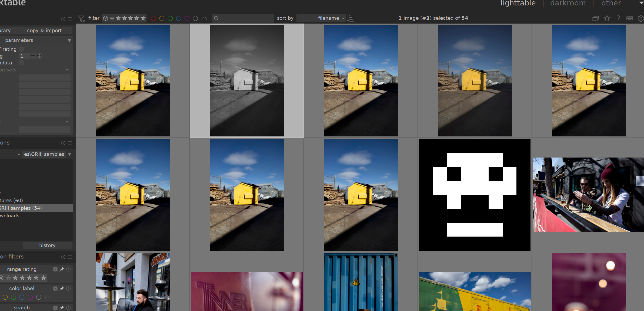The image size is (644, 311).
Task: Enable the metadata checkbox under parameters
Action: pos(22,63)
